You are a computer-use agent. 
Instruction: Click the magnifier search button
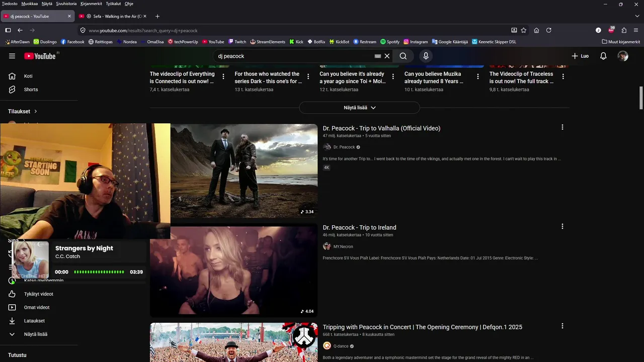coord(403,56)
